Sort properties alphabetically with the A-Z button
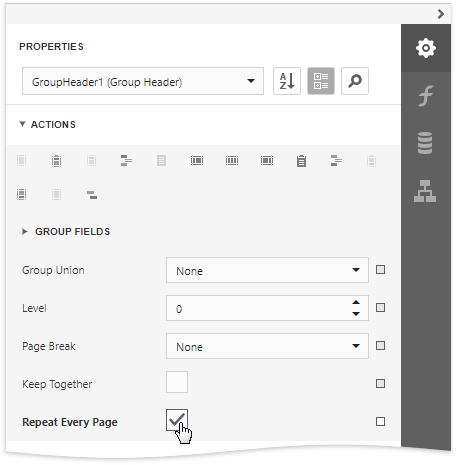The image size is (456, 465). click(287, 81)
